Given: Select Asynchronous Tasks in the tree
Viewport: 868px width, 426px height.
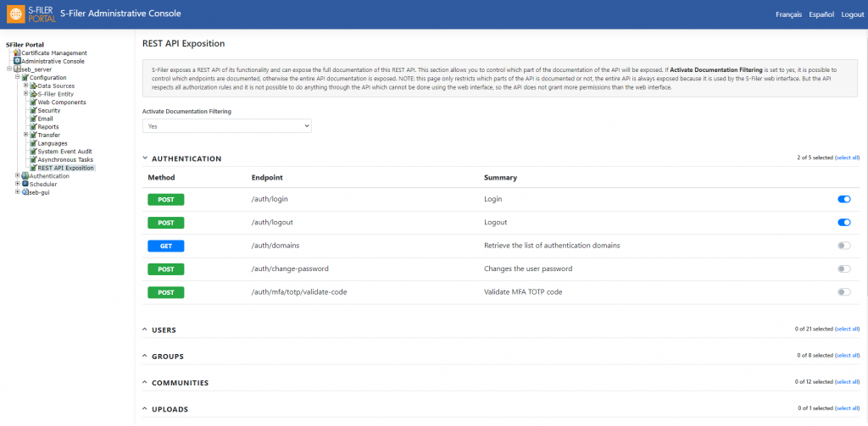Looking at the screenshot, I should (x=65, y=160).
